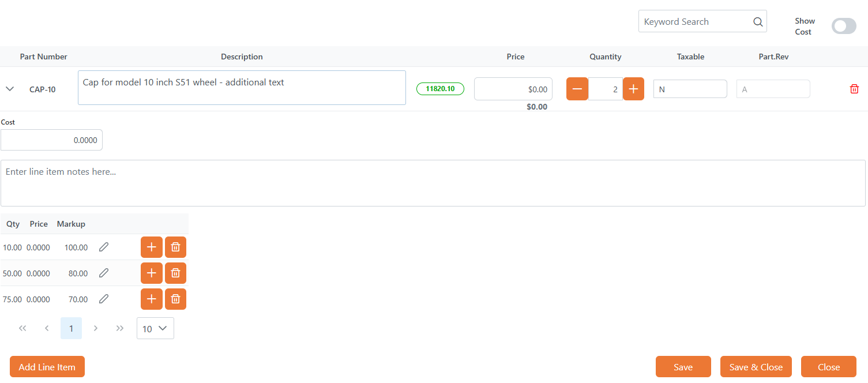Collapse the CAP-10 line item chevron

pos(9,88)
